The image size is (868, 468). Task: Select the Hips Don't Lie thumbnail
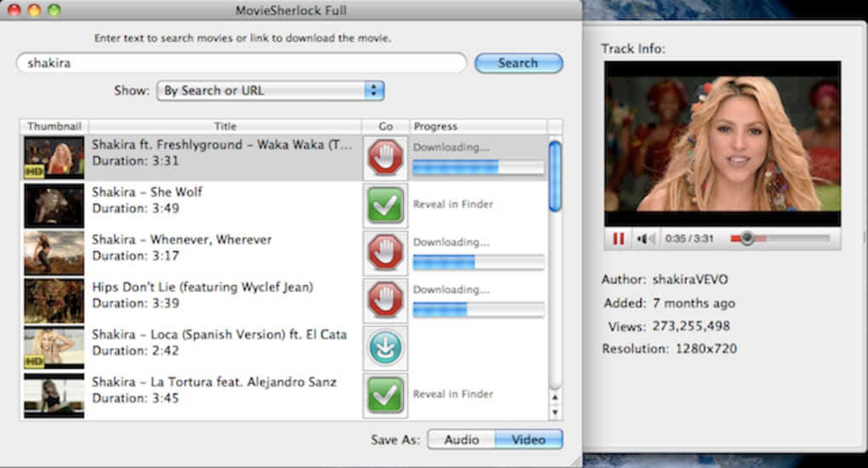(54, 300)
